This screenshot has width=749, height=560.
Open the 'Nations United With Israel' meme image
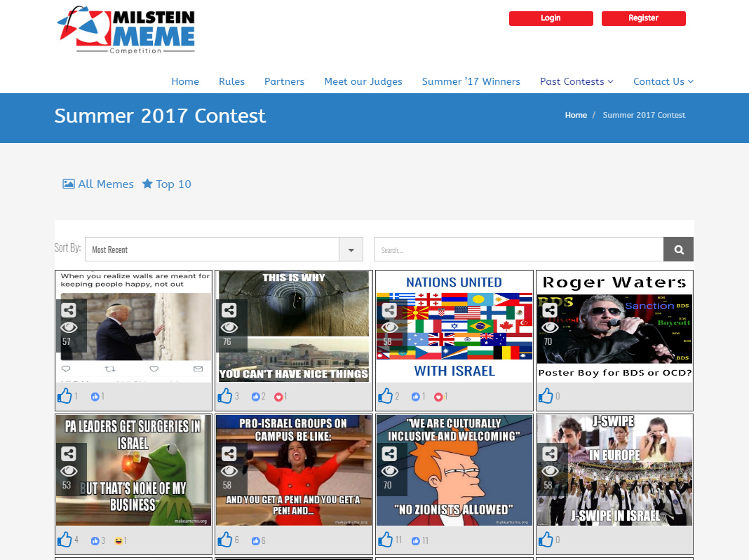point(454,327)
